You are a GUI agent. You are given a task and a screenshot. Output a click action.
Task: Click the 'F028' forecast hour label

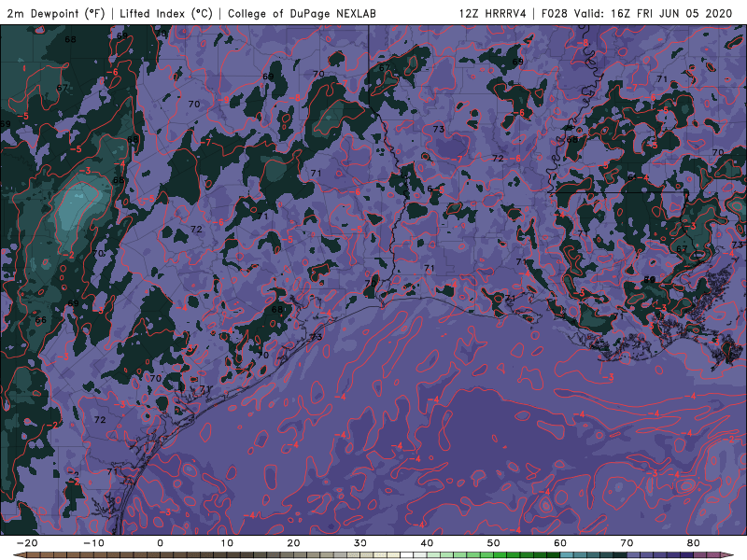tap(554, 13)
